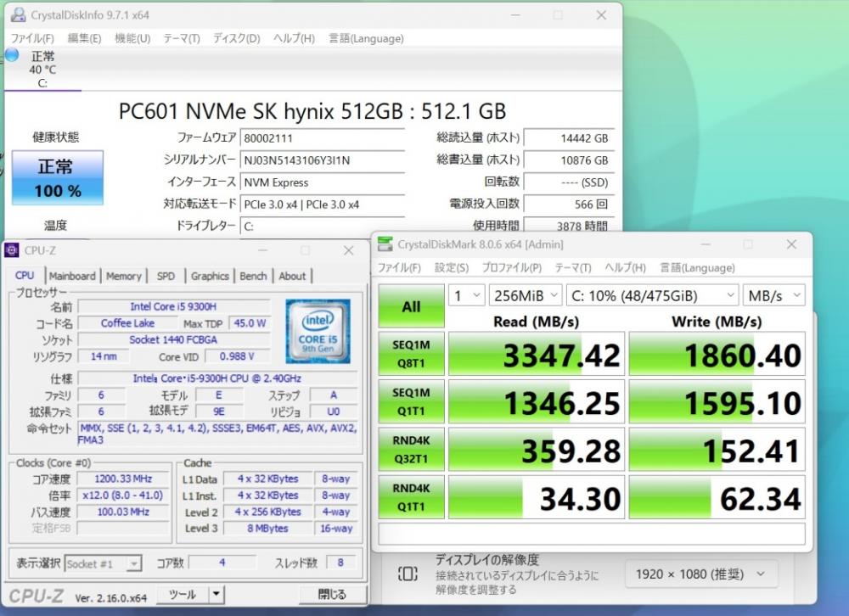
Task: Open the テーマ(T) menu in CrystalDiskInfo
Action: click(x=182, y=38)
